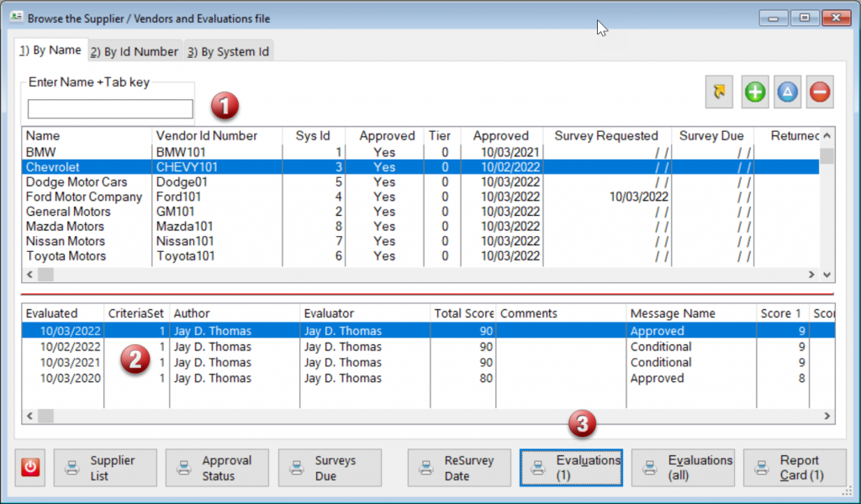The image size is (861, 504).
Task: Click the evaluations horizontal scrollbar thumb
Action: pyautogui.click(x=45, y=417)
